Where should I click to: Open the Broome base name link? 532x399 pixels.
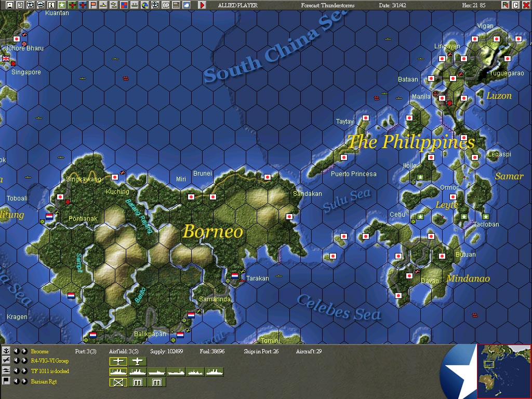pyautogui.click(x=39, y=351)
